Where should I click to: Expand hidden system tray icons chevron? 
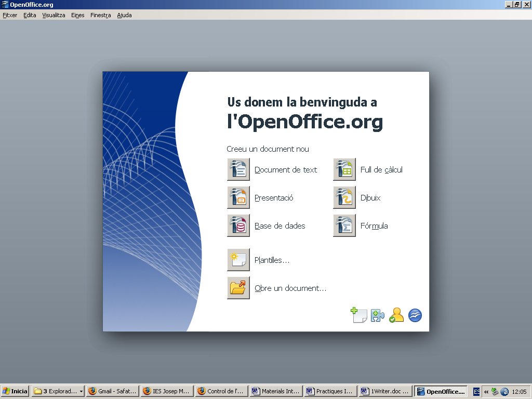coord(486,391)
